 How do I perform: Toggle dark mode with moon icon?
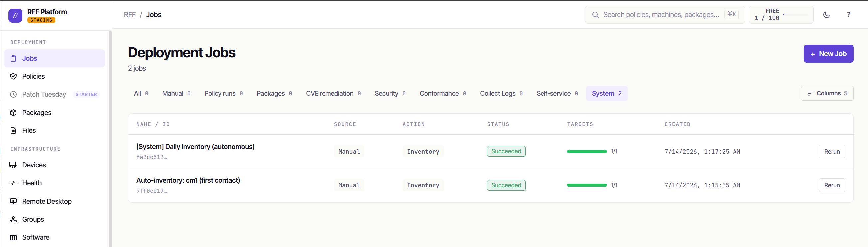click(x=826, y=15)
